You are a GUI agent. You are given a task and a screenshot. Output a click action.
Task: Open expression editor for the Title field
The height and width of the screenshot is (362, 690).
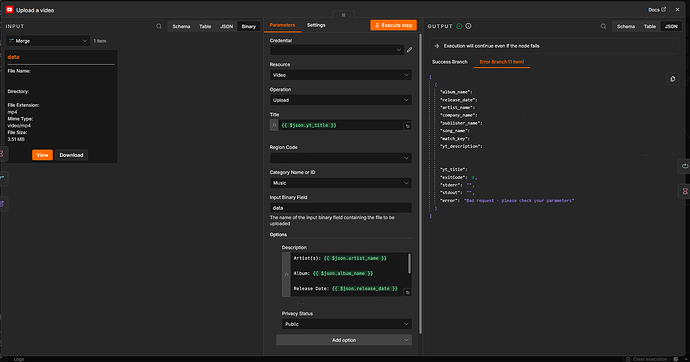(407, 126)
